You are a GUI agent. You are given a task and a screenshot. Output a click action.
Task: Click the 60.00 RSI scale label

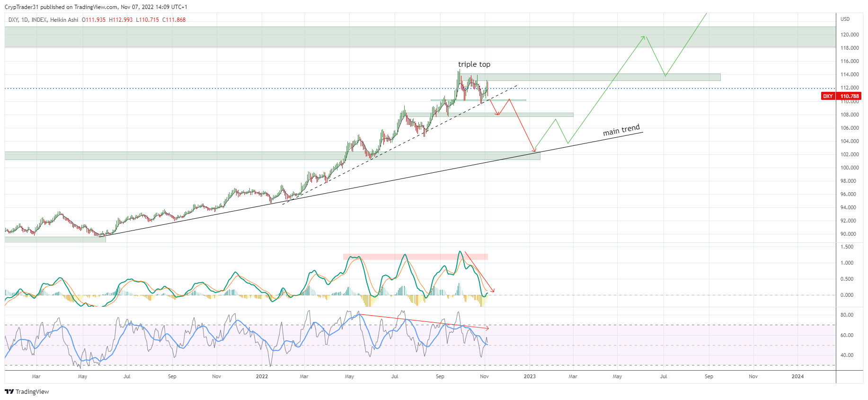point(847,335)
